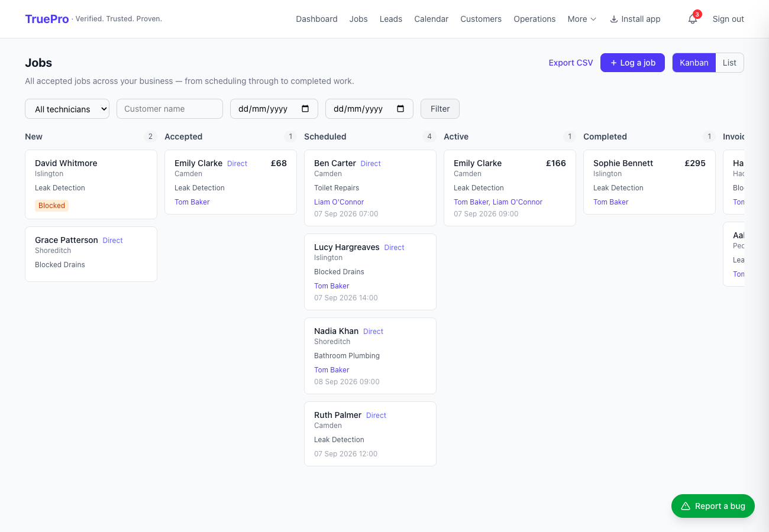Click Sign out
The image size is (769, 532).
click(728, 19)
